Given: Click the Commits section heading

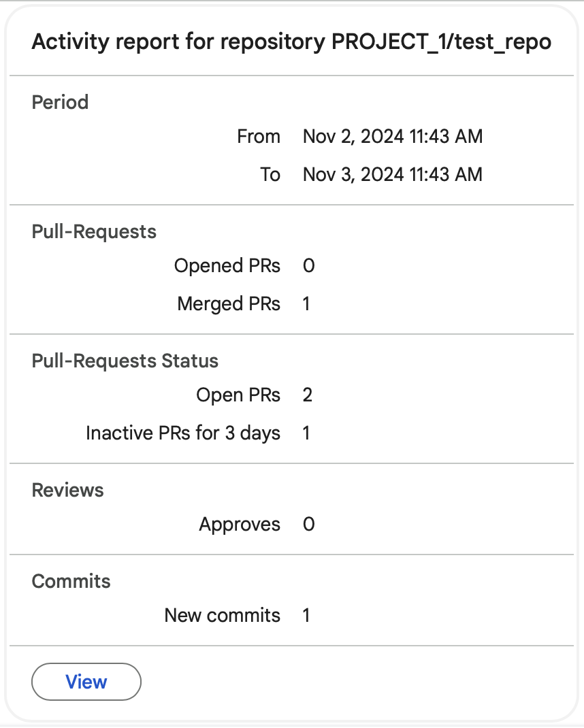Looking at the screenshot, I should (71, 581).
